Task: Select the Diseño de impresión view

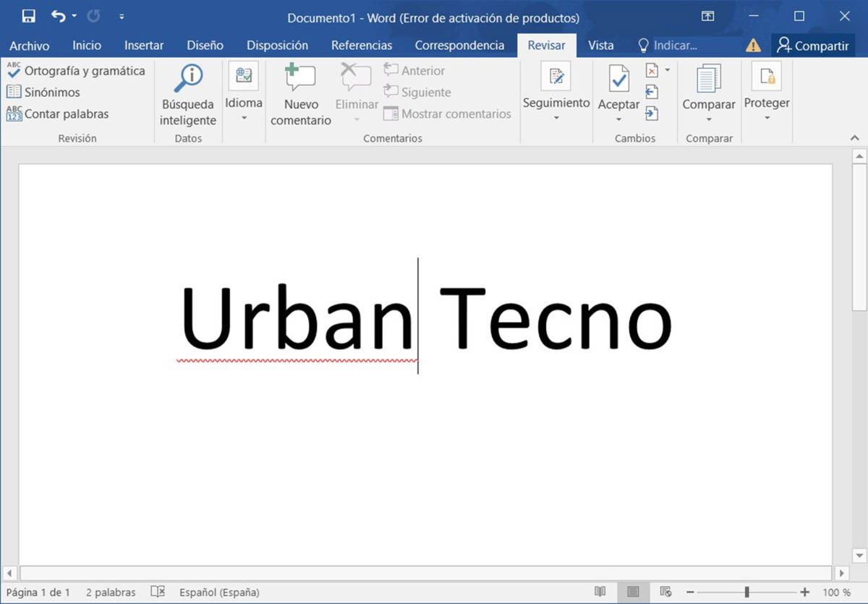Action: point(631,592)
